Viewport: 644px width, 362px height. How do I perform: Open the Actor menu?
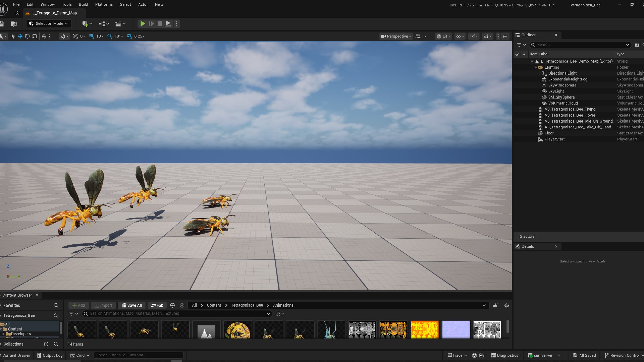143,4
